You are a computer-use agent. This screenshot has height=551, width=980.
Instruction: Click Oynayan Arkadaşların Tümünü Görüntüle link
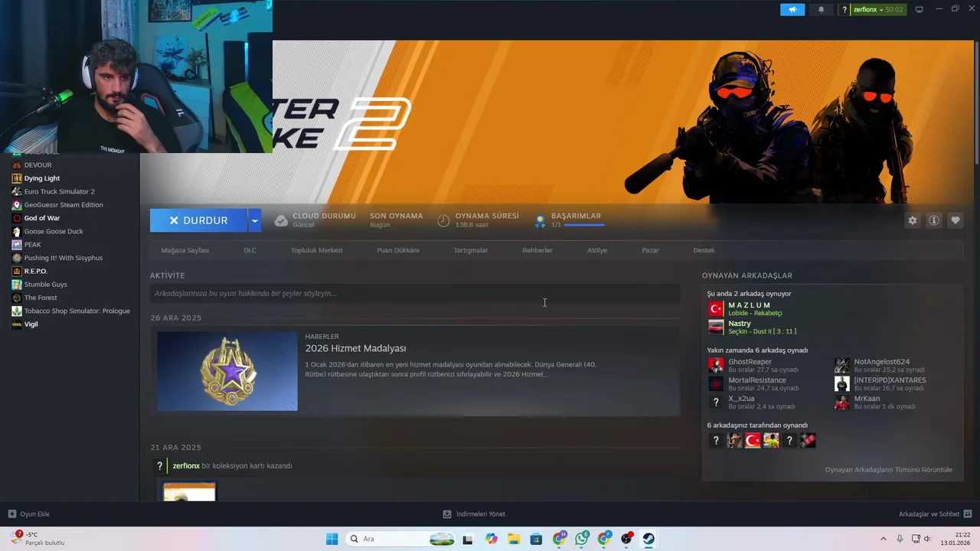coord(889,470)
